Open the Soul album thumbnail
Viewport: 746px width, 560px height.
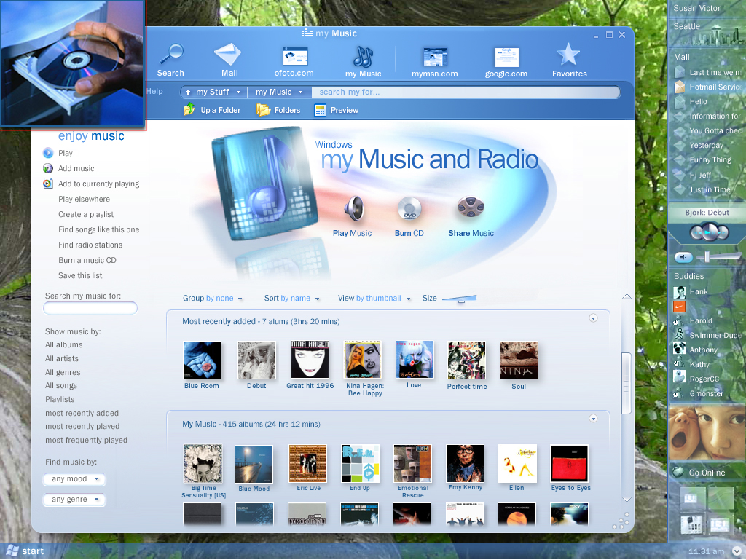pos(519,360)
